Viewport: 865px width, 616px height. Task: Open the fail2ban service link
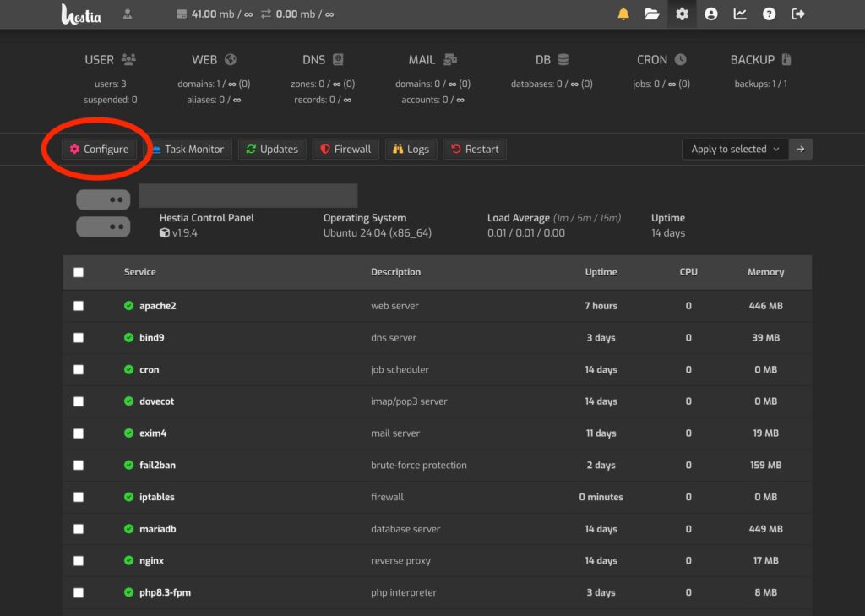[157, 466]
